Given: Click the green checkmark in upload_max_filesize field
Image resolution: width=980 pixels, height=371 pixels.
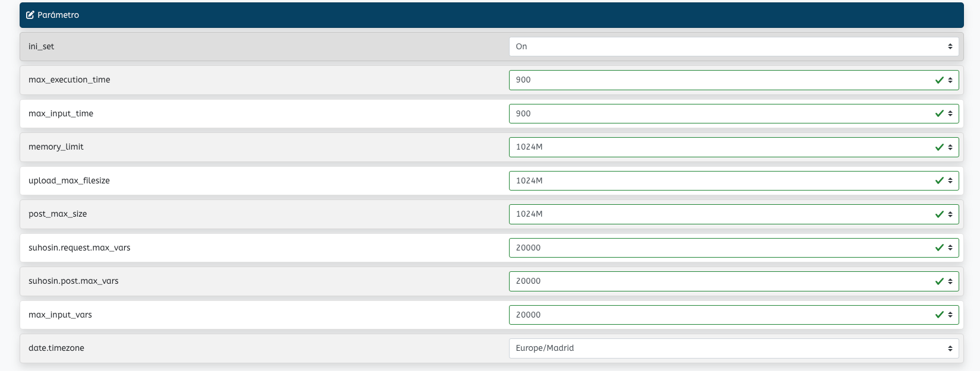Looking at the screenshot, I should pos(940,180).
